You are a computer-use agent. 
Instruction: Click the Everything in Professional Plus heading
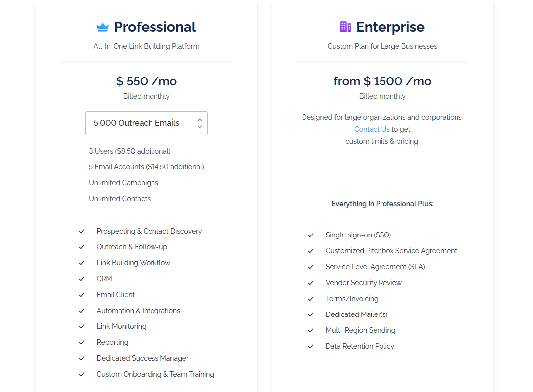[x=382, y=204]
